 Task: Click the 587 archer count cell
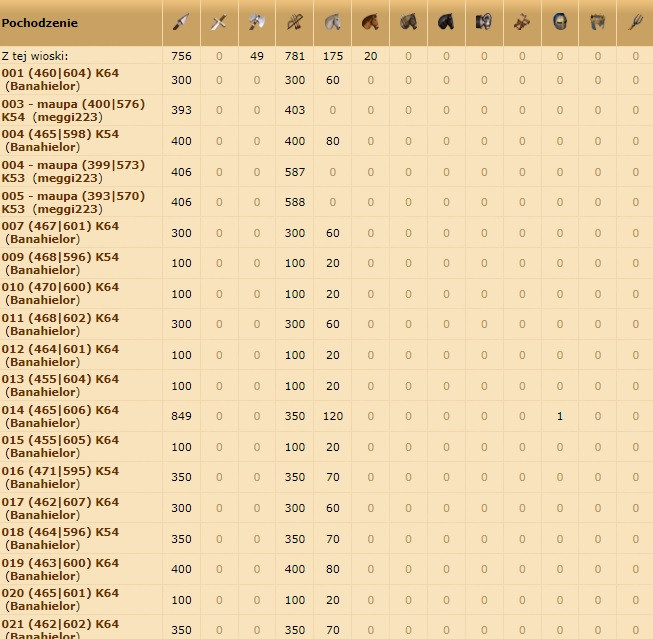pos(295,172)
